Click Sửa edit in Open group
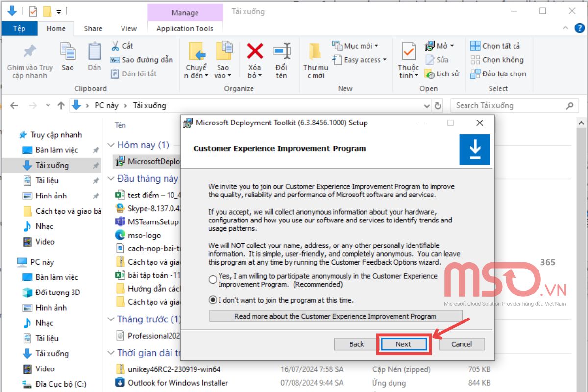Viewport: 588px width, 392px height. (x=437, y=60)
